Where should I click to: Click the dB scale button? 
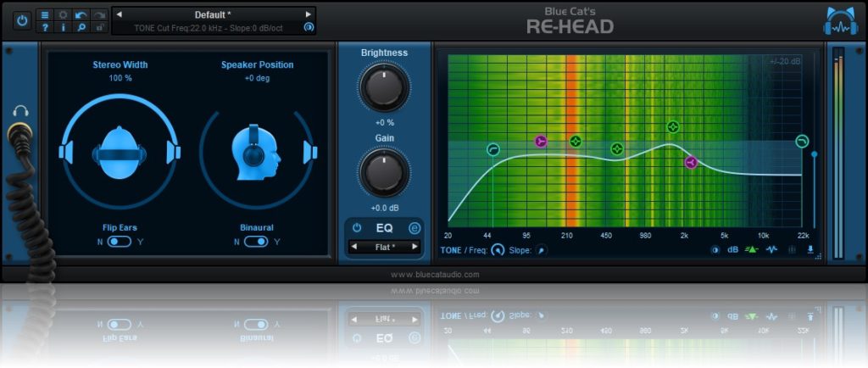click(733, 250)
